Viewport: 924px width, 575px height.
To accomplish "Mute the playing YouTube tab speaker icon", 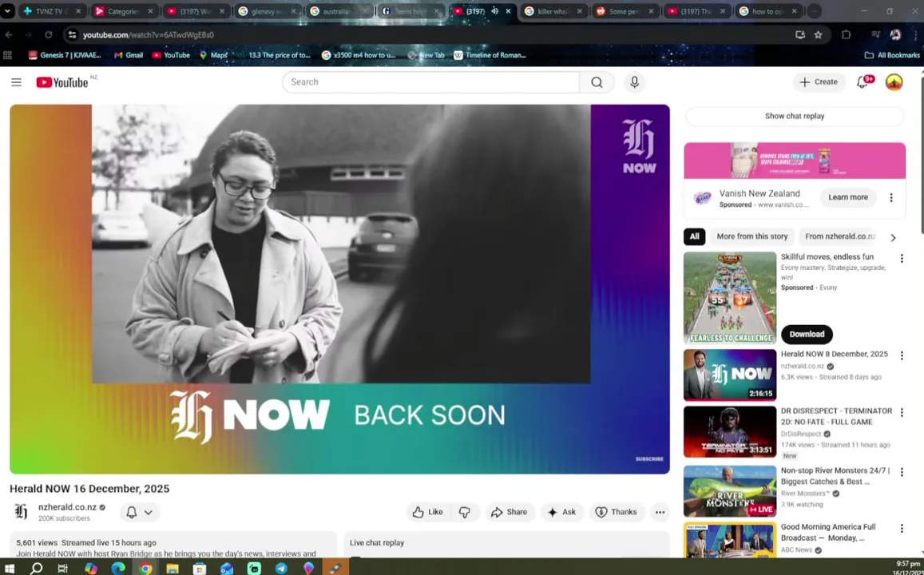I will (494, 10).
